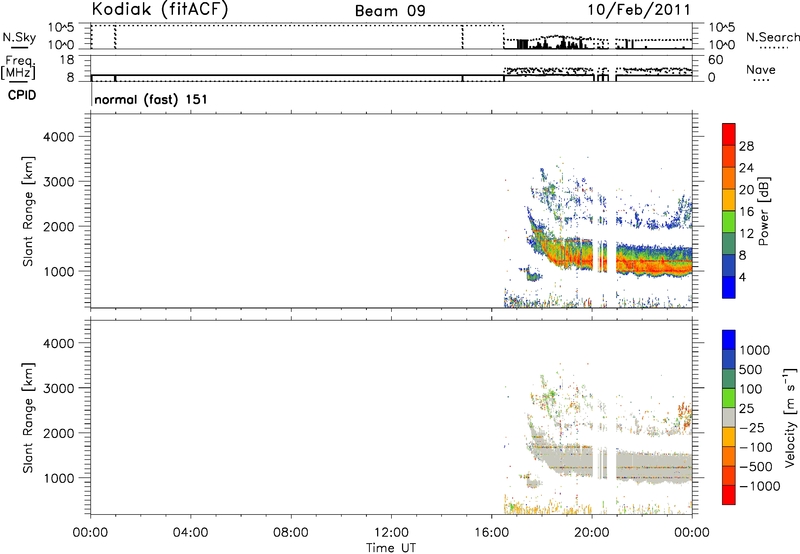Click the 'normal (fast) 151' mode text
The width and height of the screenshot is (800, 554).
pos(151,99)
